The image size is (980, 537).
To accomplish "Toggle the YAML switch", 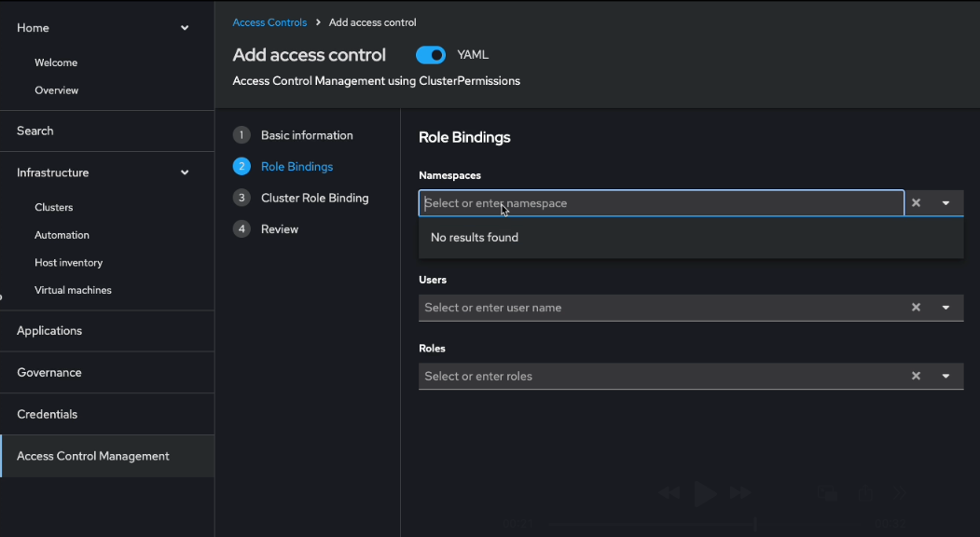I will [431, 55].
